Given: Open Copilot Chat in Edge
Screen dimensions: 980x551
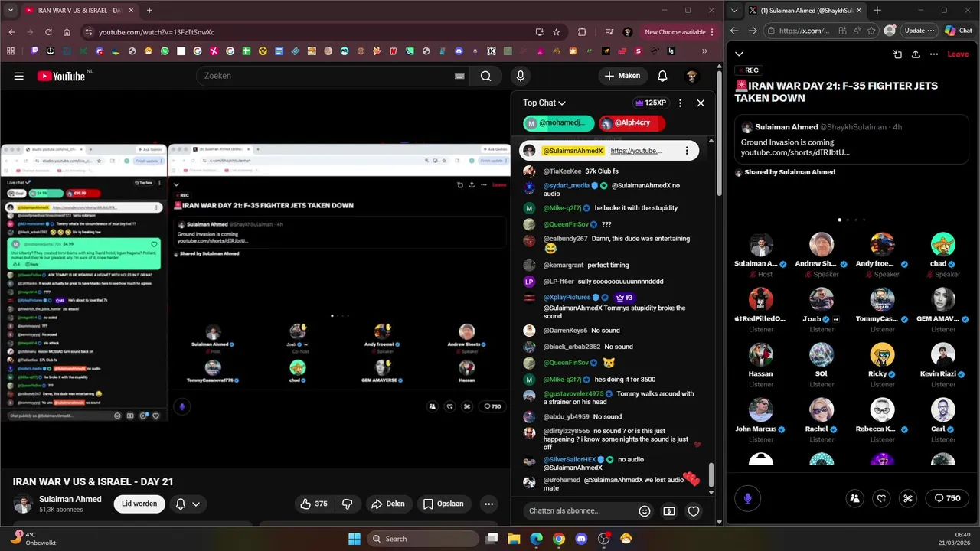Looking at the screenshot, I should [959, 31].
